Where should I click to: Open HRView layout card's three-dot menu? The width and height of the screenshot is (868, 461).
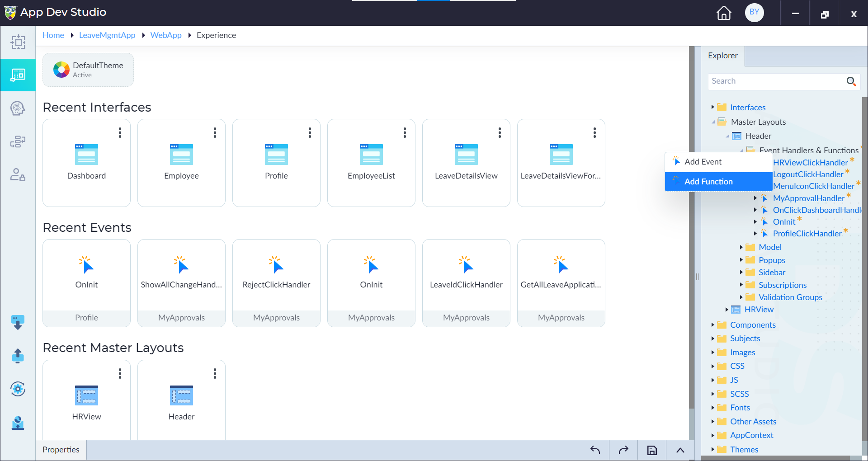click(x=120, y=373)
